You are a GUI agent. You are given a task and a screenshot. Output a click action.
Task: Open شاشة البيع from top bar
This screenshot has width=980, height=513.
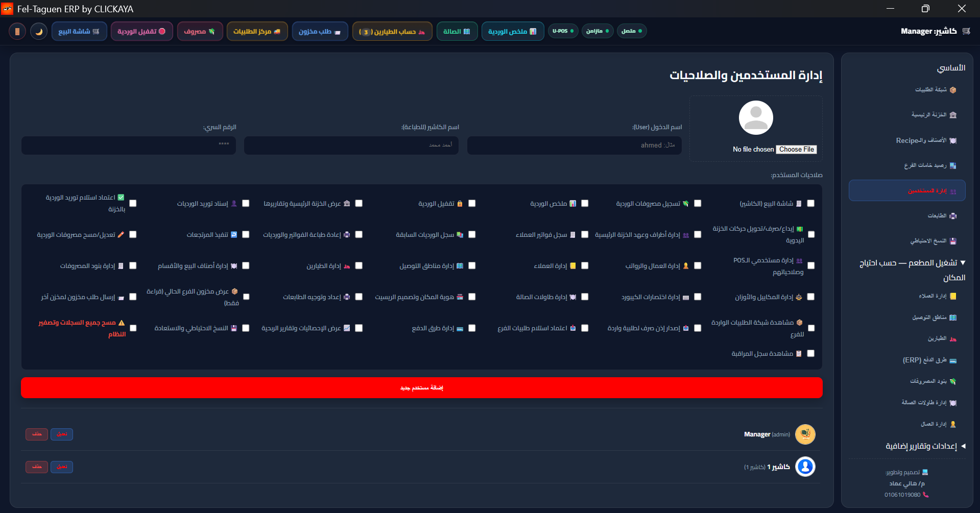pos(79,32)
